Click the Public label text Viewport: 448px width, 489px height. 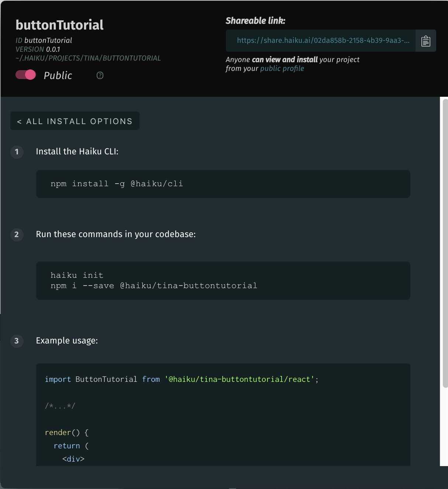pos(58,75)
